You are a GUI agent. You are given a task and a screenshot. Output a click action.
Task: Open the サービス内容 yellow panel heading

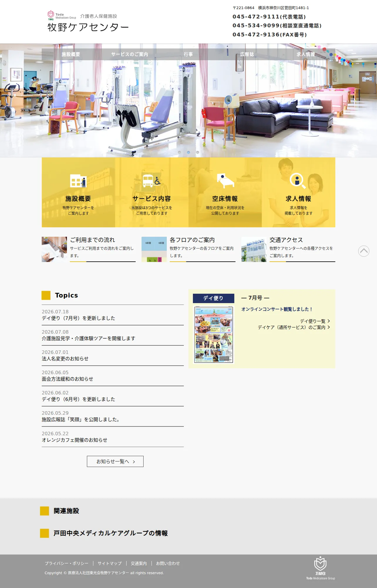152,199
